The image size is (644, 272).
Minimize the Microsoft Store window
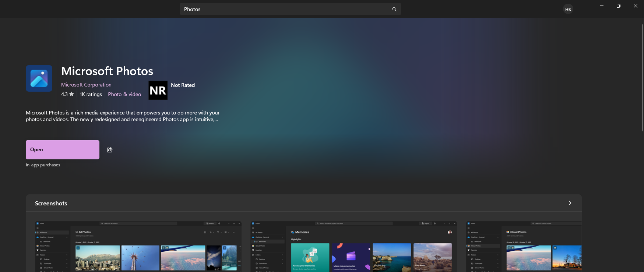point(602,6)
